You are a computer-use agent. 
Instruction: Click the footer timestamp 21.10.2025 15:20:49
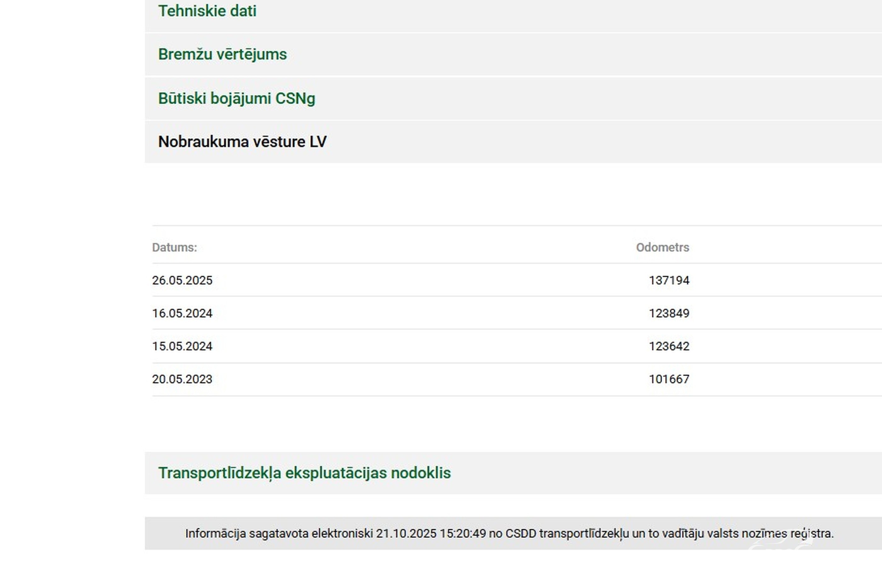click(431, 534)
